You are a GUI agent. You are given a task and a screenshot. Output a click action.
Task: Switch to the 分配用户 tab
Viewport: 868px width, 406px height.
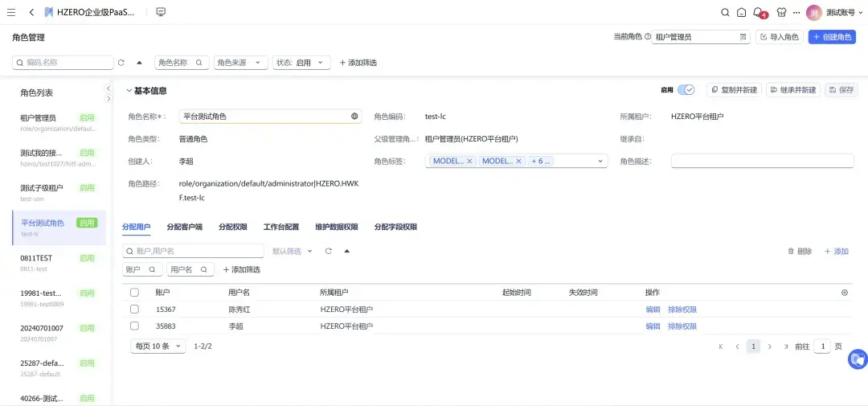click(136, 227)
